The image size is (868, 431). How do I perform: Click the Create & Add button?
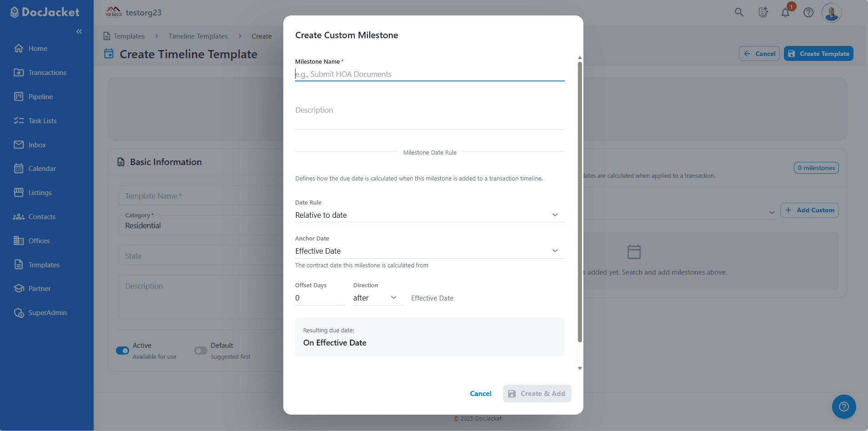pyautogui.click(x=537, y=393)
